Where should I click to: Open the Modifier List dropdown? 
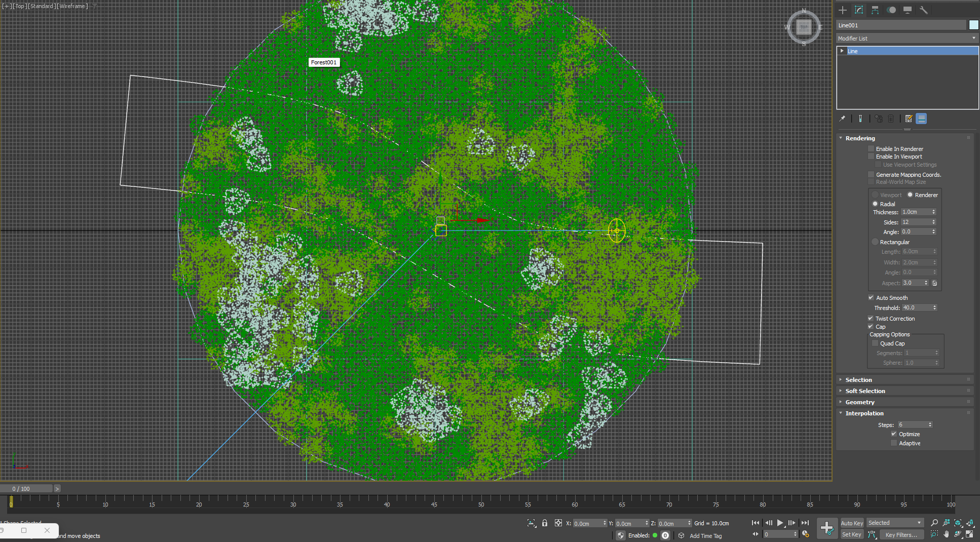click(907, 38)
